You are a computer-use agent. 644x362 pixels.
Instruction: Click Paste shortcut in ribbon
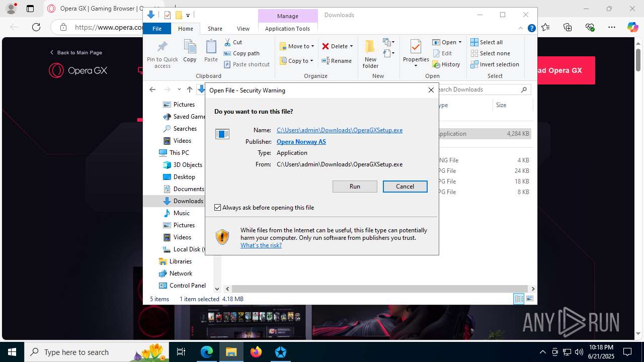(247, 64)
